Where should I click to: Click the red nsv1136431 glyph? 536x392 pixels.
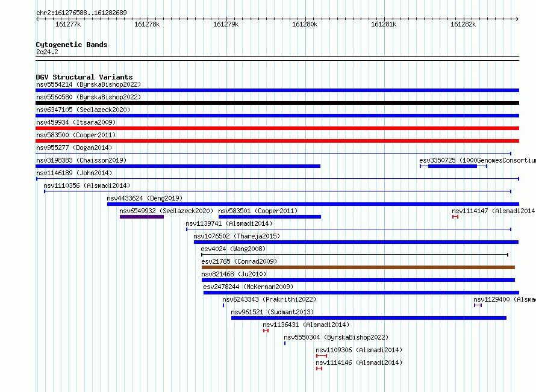pos(266,331)
